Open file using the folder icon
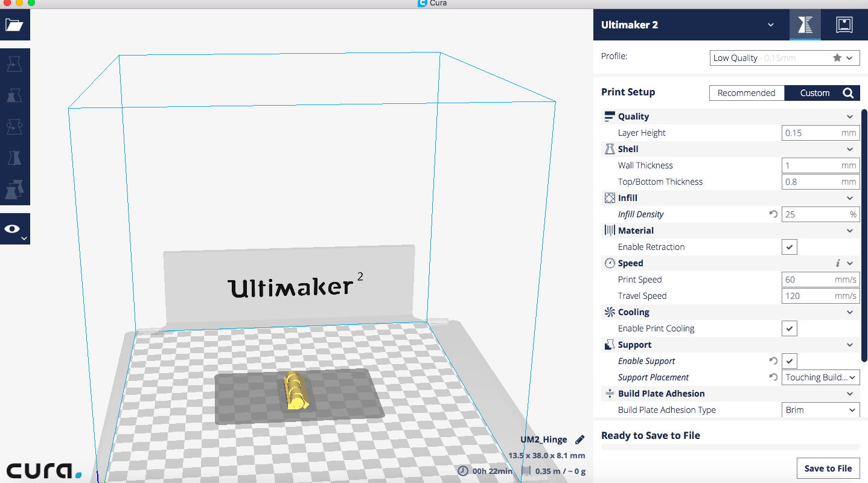Viewport: 868px width, 483px height. coord(14,25)
